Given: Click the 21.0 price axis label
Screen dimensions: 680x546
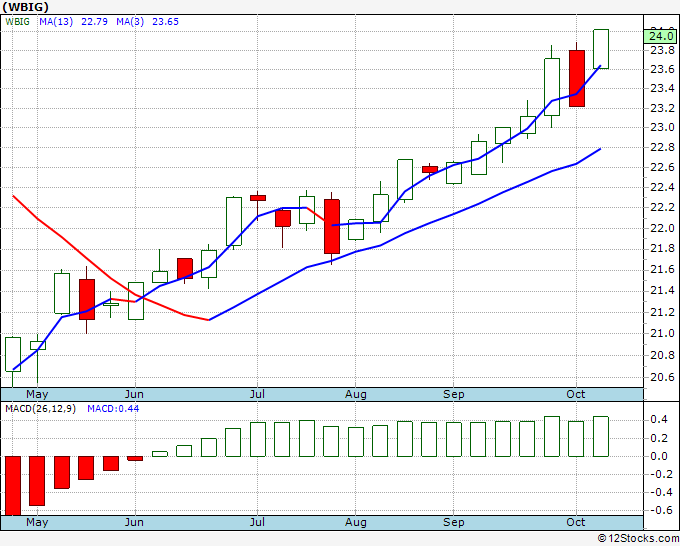Looking at the screenshot, I should click(x=662, y=333).
